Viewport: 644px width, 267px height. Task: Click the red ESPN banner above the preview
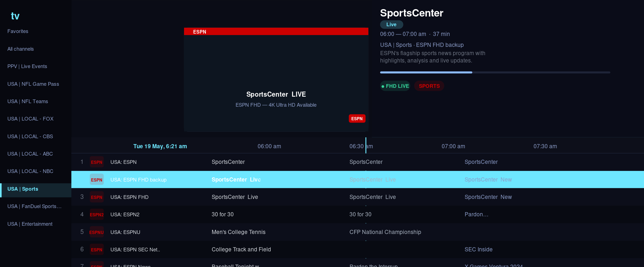click(x=276, y=32)
